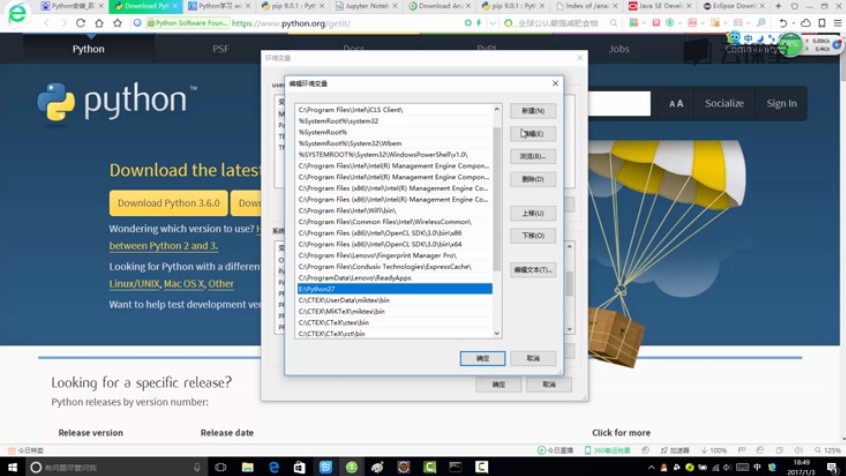Viewport: 846px width, 476px height.
Task: Switch to the Eclipse Downloads browser tab
Action: click(733, 6)
